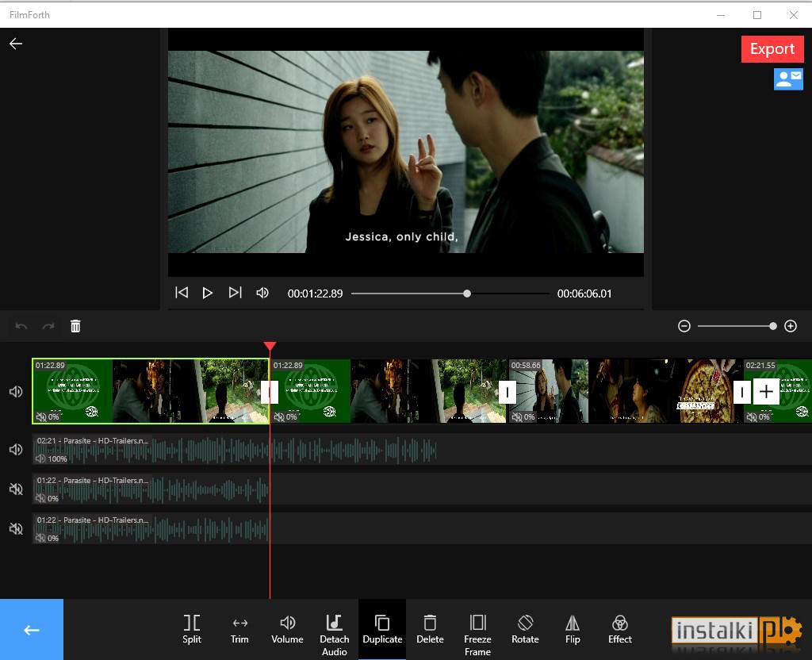
Task: Click the video preview frame
Action: (x=406, y=152)
